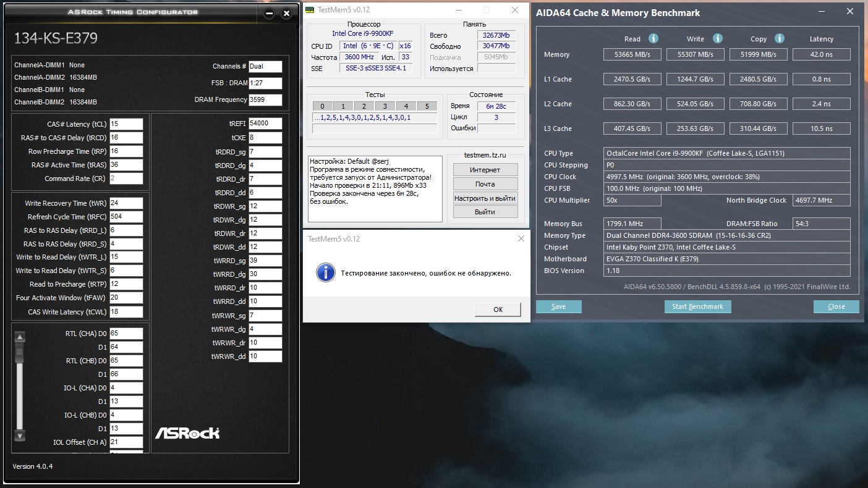Click the Всего value 32673Mb in TestMem5
The height and width of the screenshot is (488, 868).
pos(496,35)
